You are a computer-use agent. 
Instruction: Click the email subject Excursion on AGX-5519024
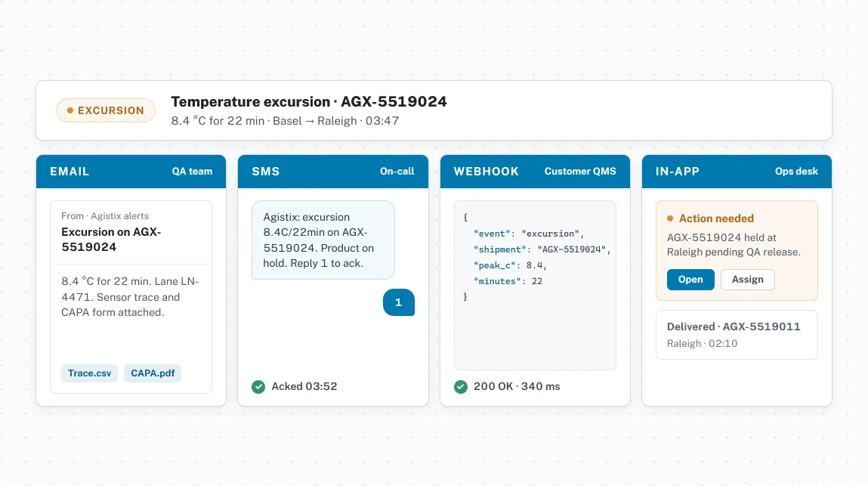click(x=111, y=240)
